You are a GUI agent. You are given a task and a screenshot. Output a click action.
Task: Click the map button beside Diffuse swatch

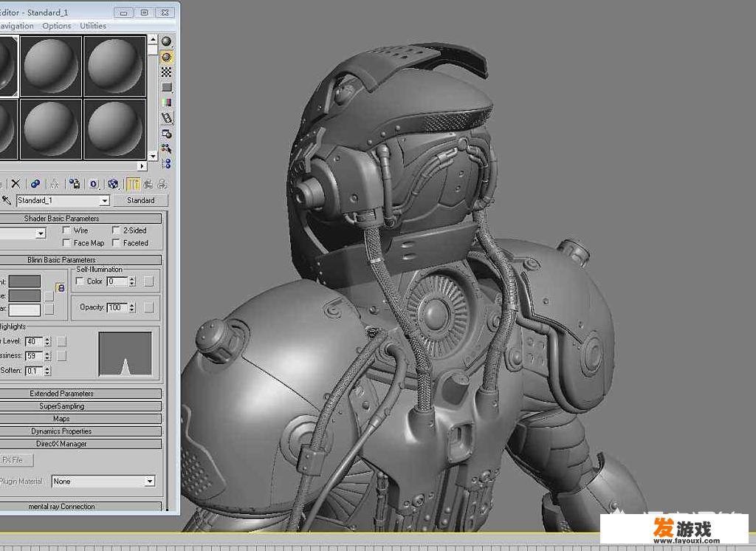49,295
